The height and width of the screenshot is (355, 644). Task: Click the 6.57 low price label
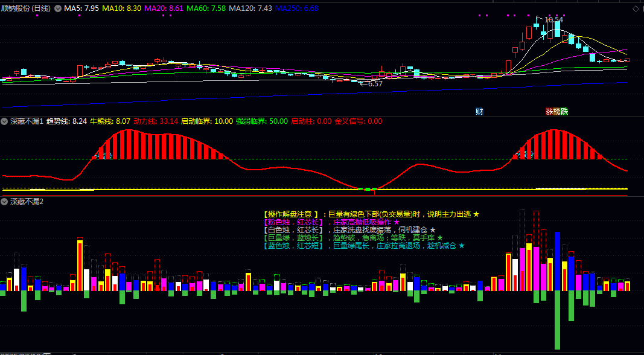375,84
